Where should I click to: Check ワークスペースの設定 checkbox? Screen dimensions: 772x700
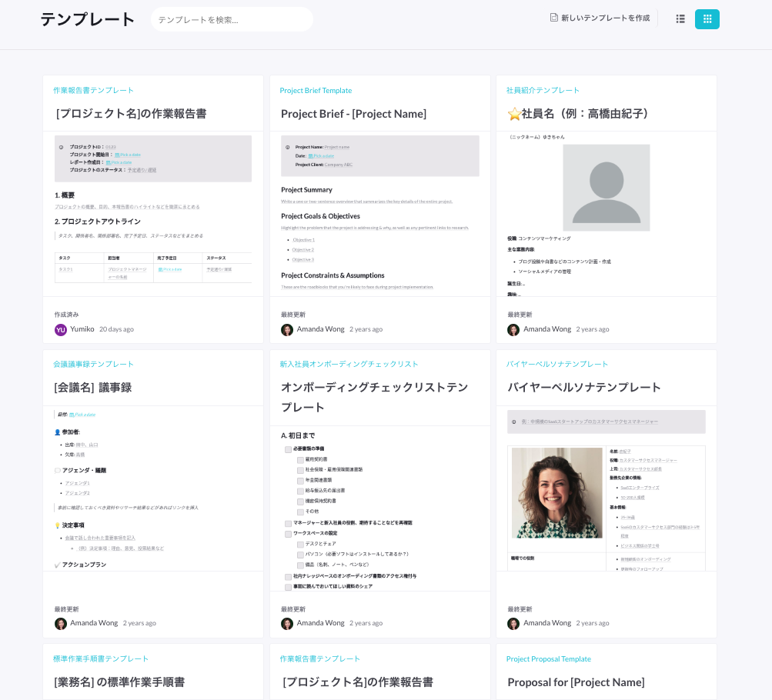pos(288,534)
